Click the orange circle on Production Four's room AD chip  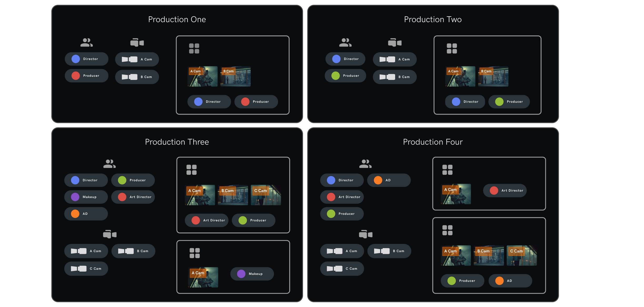coord(499,281)
